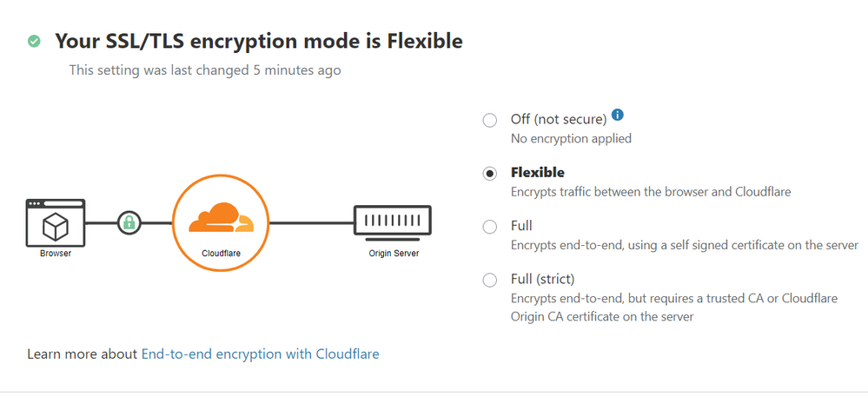The height and width of the screenshot is (397, 868).
Task: Click the 'Browser' caption under diagram icon
Action: click(x=56, y=254)
